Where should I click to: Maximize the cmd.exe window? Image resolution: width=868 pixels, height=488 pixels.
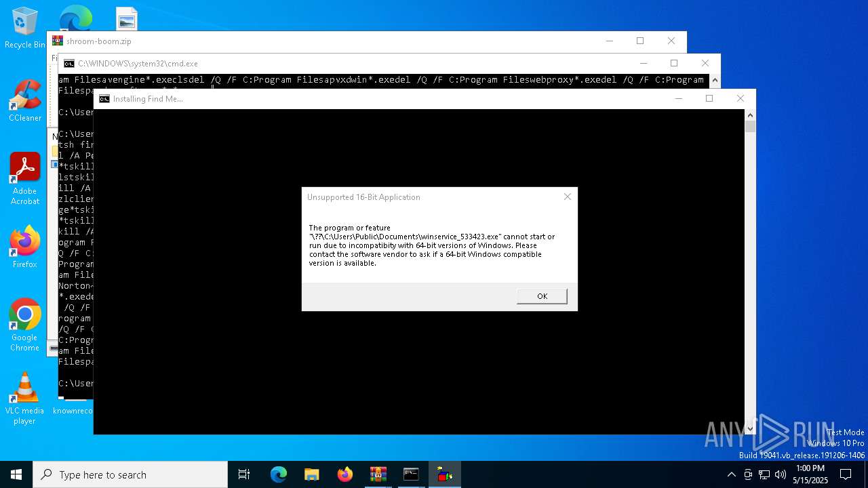coord(674,63)
